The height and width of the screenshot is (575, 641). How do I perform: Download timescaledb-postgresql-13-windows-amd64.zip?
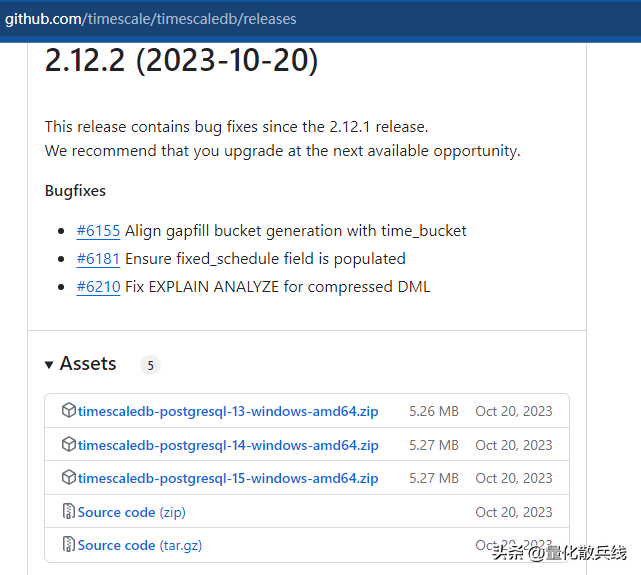pos(228,411)
